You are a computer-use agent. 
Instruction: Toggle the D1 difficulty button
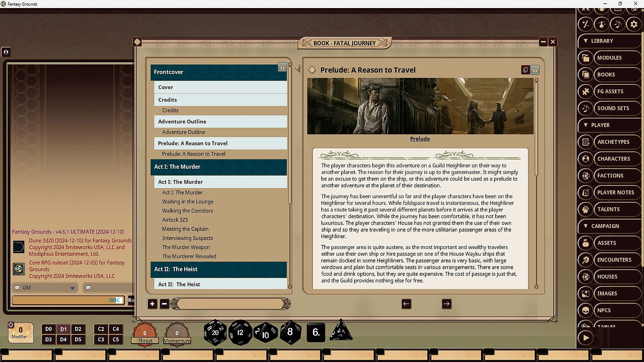pyautogui.click(x=63, y=329)
